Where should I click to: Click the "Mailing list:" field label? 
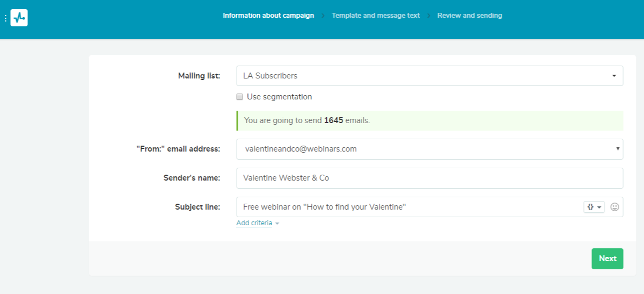pos(199,76)
